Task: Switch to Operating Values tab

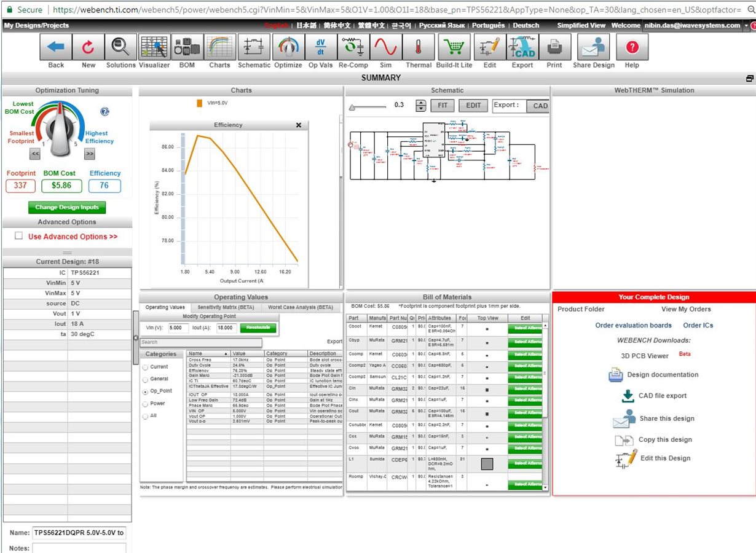Action: (165, 307)
